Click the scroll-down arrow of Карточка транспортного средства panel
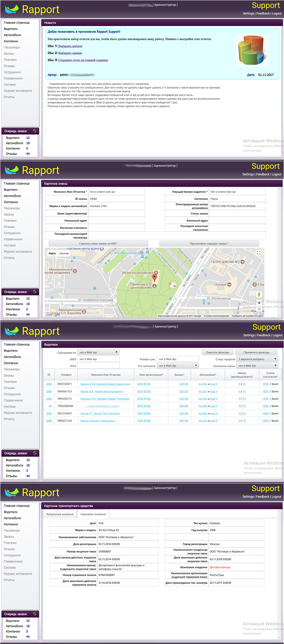Viewport: 284px width, 644px height. (x=279, y=637)
